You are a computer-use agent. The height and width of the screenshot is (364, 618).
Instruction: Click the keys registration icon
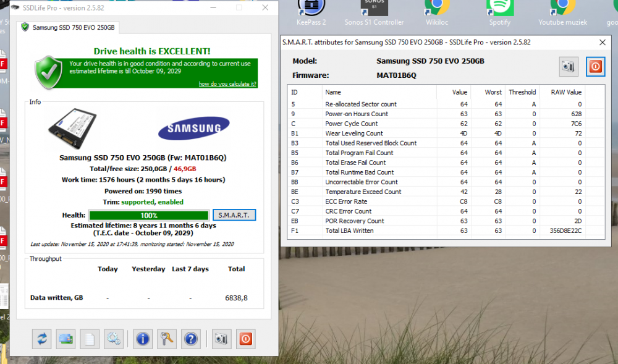pos(167,339)
